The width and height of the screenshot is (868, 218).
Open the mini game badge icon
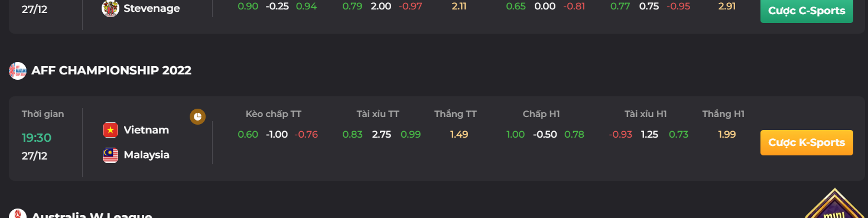(x=835, y=204)
